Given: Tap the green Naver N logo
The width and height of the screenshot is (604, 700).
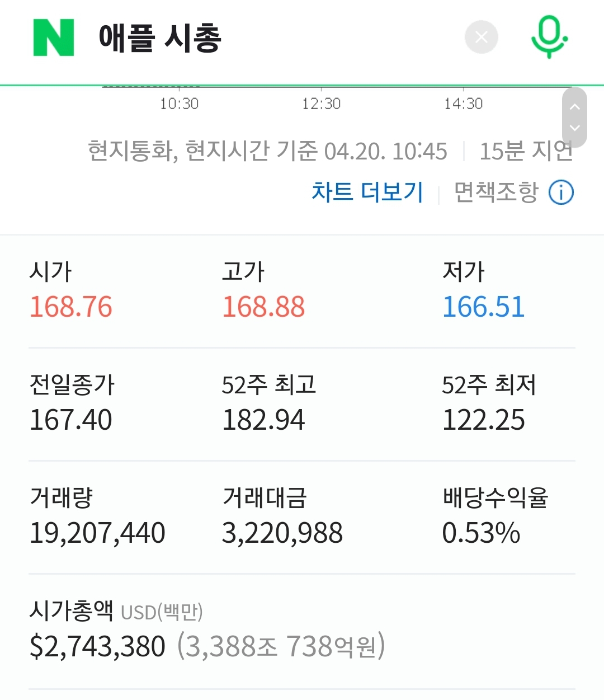Looking at the screenshot, I should [54, 38].
